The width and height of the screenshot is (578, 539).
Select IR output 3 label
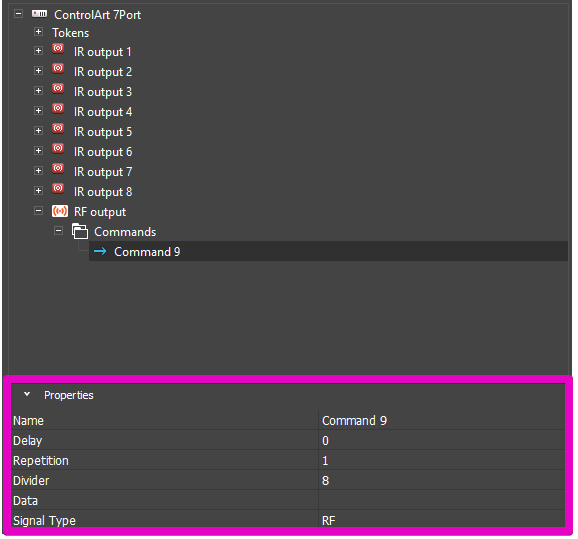pyautogui.click(x=102, y=92)
